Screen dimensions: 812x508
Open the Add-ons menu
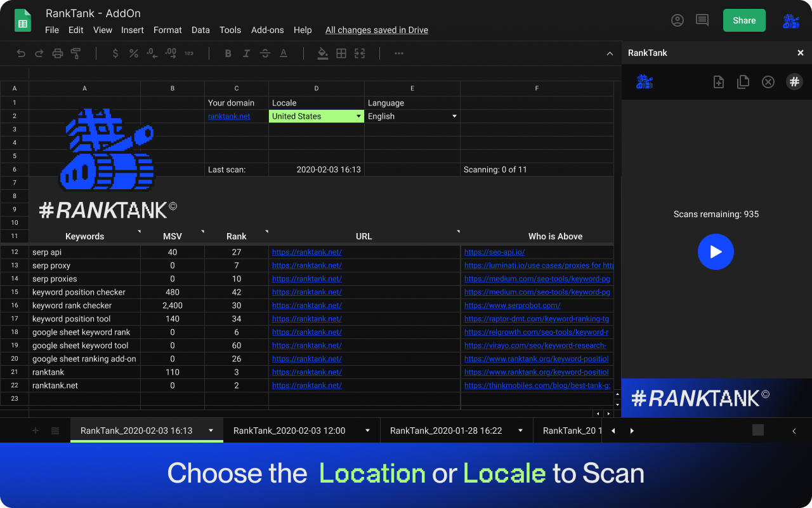coord(268,30)
